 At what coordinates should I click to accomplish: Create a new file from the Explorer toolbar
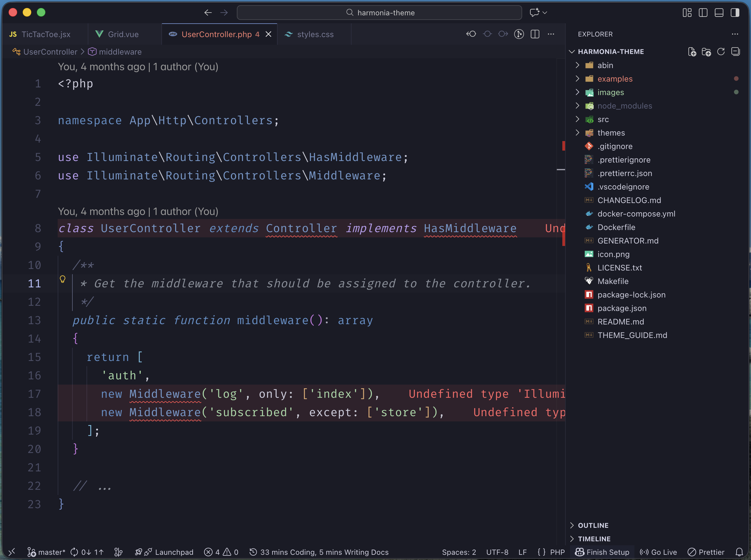692,52
